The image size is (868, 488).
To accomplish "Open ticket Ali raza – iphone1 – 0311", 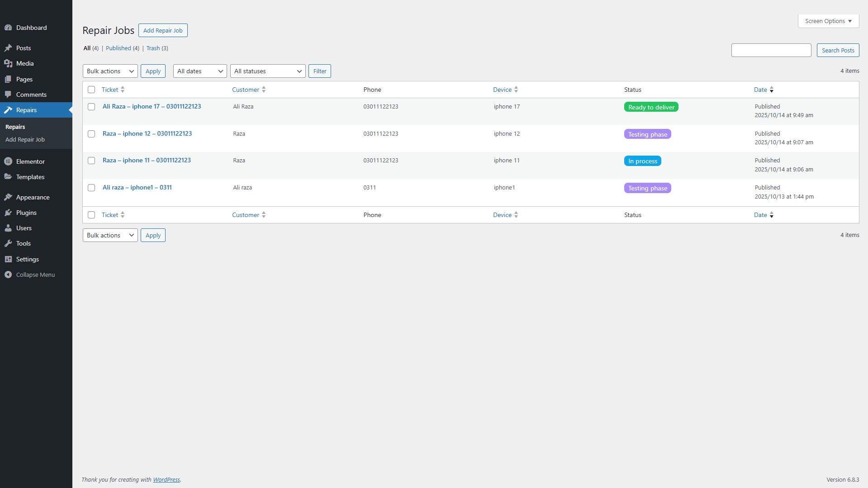I will pos(137,187).
